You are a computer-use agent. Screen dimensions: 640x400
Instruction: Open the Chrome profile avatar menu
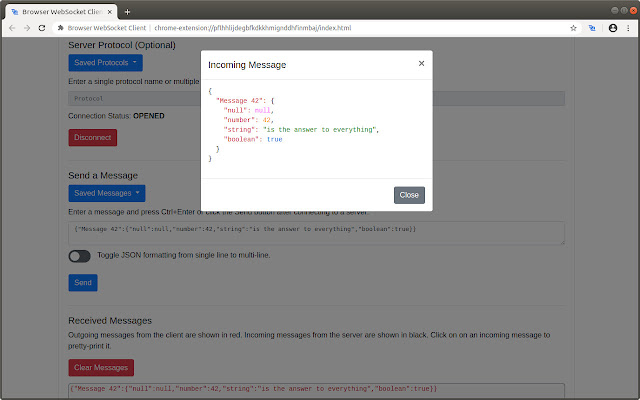[612, 28]
